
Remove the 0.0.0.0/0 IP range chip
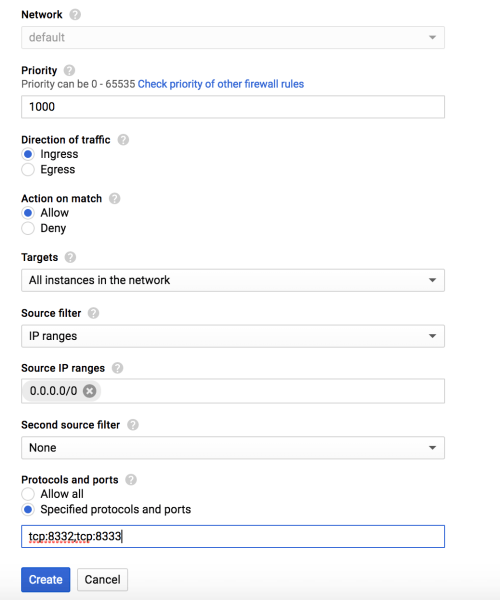click(x=90, y=391)
